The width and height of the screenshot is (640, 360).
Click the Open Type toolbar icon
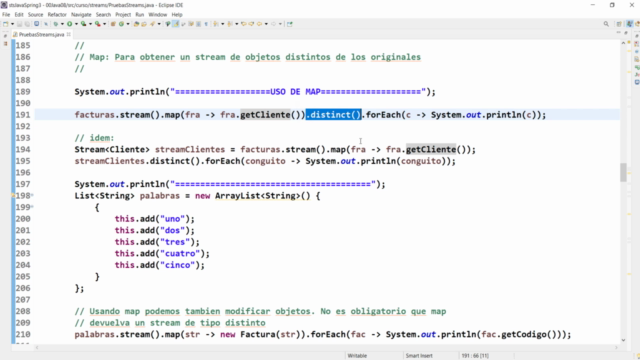tap(136, 24)
